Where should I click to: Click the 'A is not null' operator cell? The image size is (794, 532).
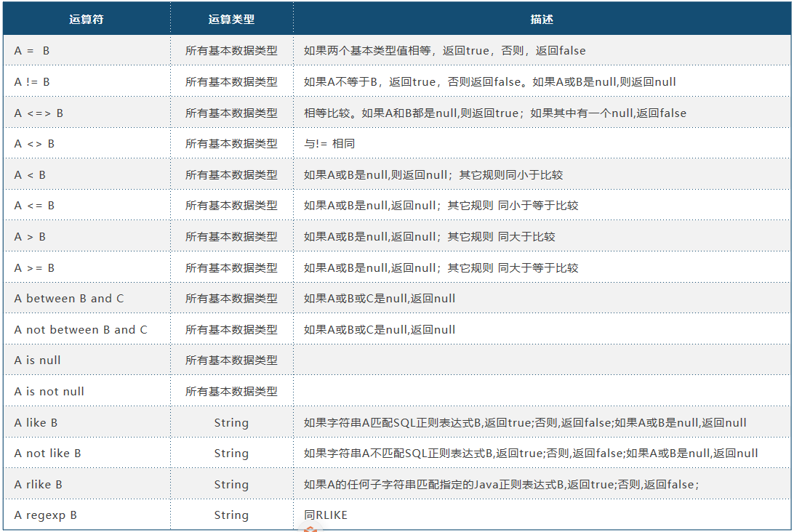pos(49,392)
